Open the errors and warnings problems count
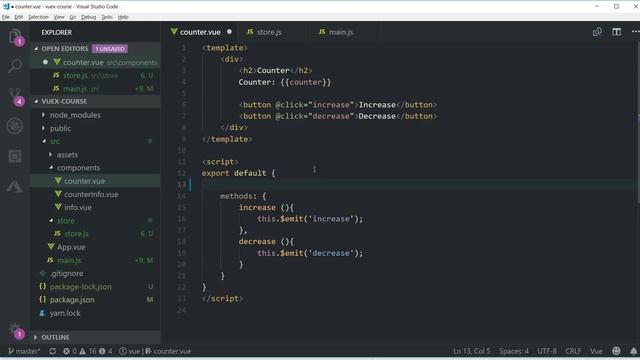The width and height of the screenshot is (640, 360). [87, 351]
